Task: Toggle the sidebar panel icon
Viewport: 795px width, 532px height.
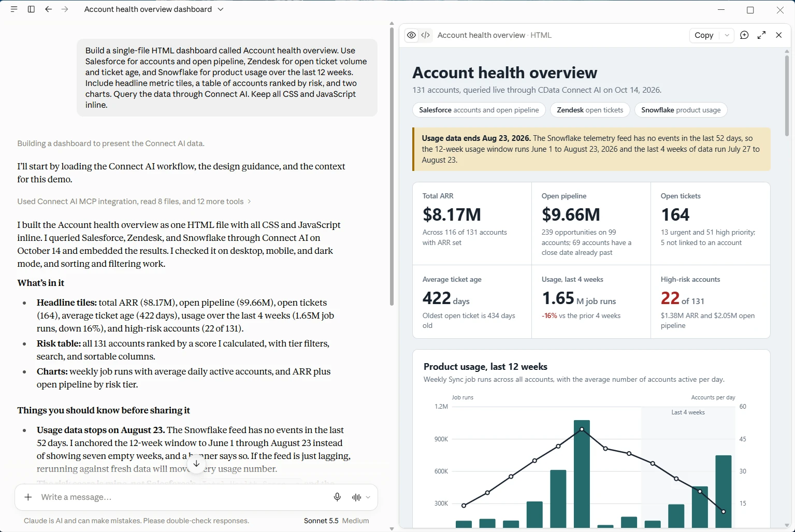Action: [x=31, y=9]
